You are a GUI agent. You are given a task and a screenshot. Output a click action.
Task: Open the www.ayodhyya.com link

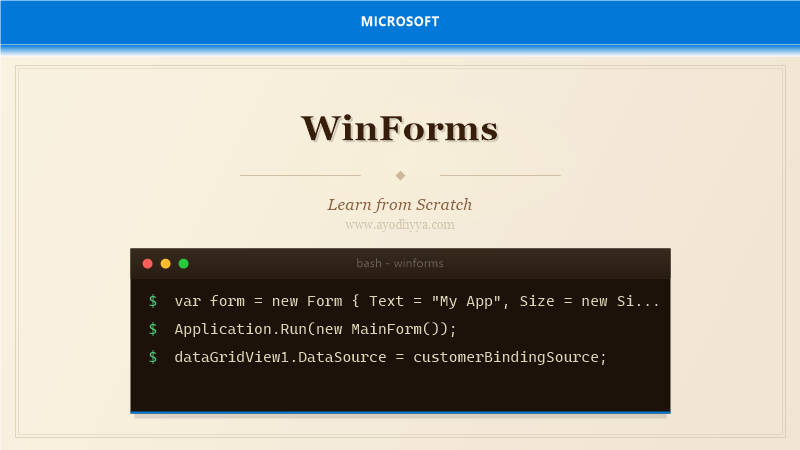coord(399,224)
